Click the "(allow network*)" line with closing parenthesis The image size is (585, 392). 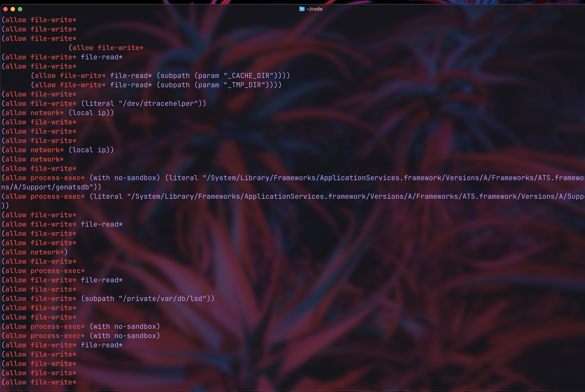coord(34,252)
